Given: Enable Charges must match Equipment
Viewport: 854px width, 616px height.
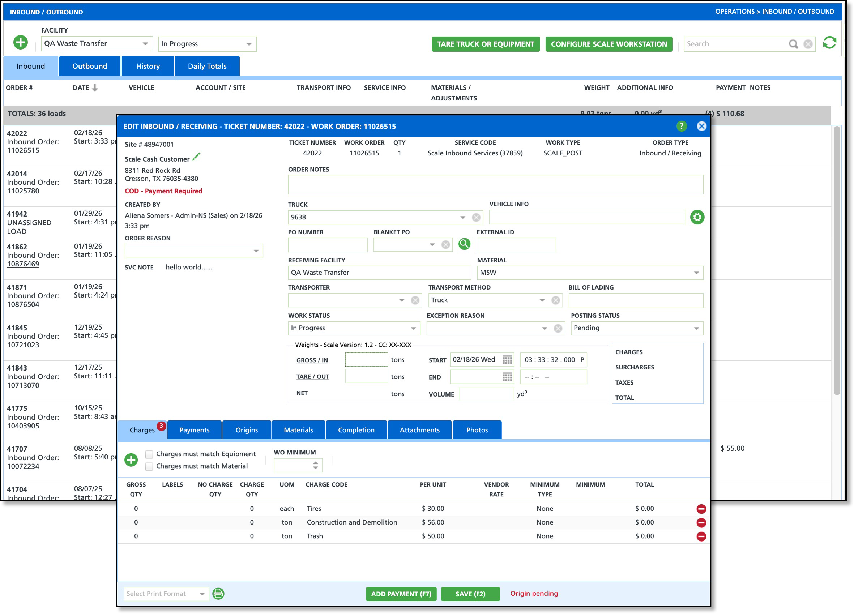Looking at the screenshot, I should [149, 454].
